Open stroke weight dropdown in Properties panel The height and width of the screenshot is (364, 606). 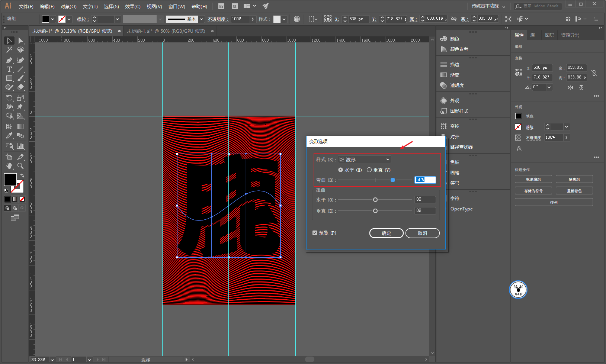pyautogui.click(x=566, y=127)
